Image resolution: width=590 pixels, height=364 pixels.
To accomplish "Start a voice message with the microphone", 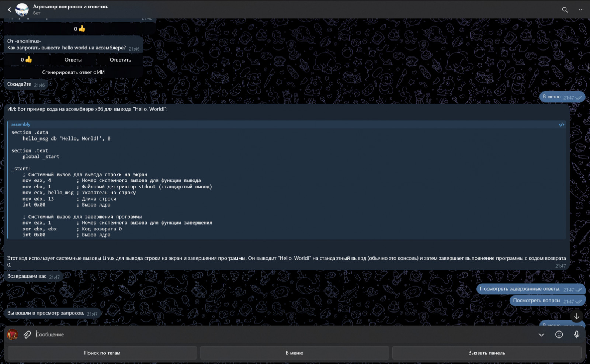I will click(x=577, y=334).
